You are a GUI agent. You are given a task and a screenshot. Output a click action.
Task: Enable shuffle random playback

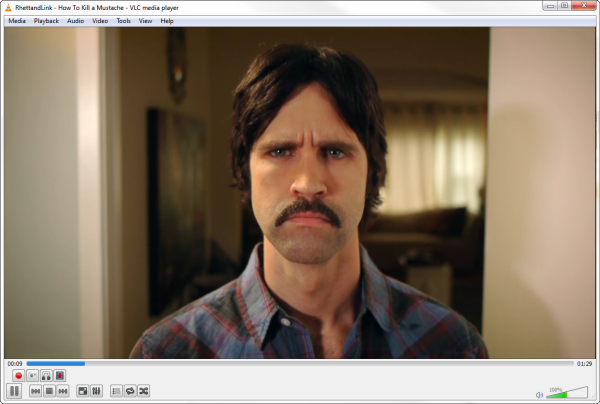click(x=144, y=390)
